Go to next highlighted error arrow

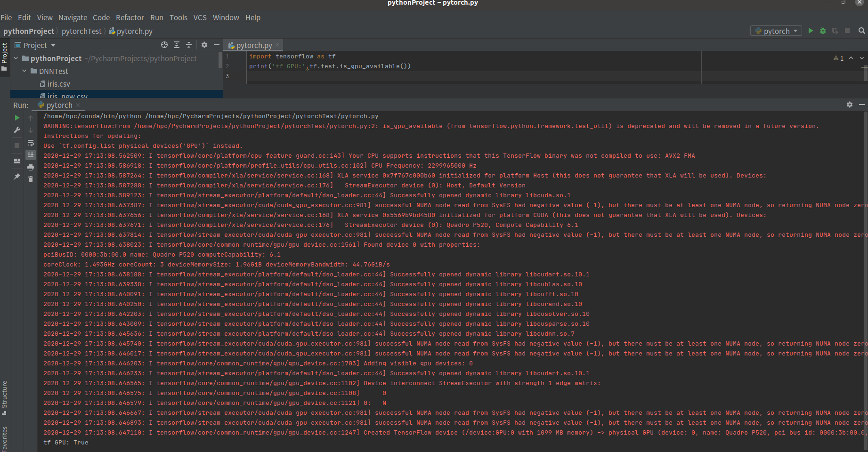click(862, 58)
